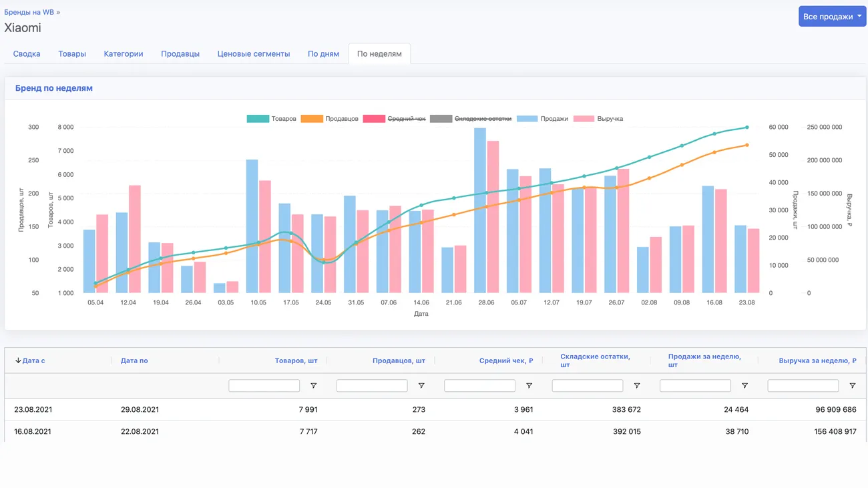Open filter icon for Товаров column
This screenshot has width=868, height=488.
click(313, 386)
